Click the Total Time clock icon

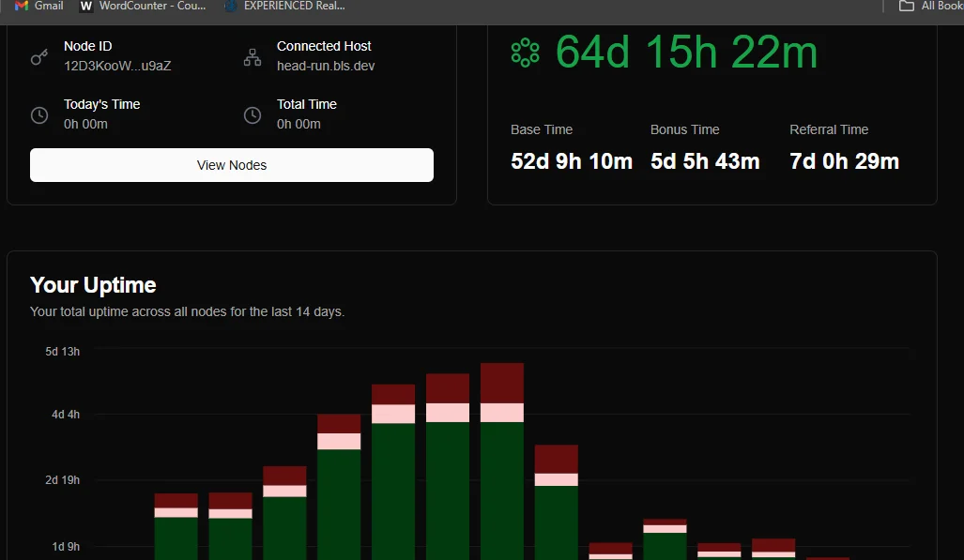click(x=252, y=115)
